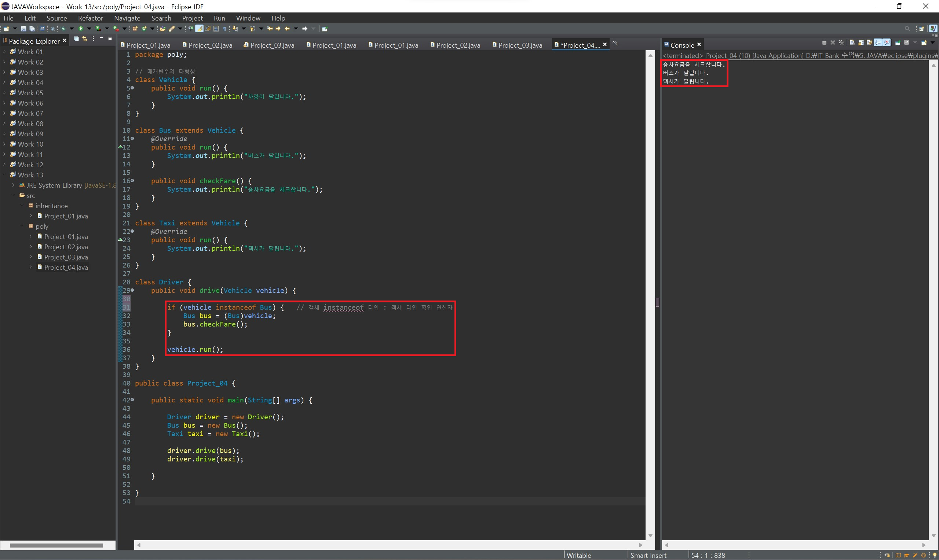
Task: Show hidden editor tabs list
Action: point(615,43)
